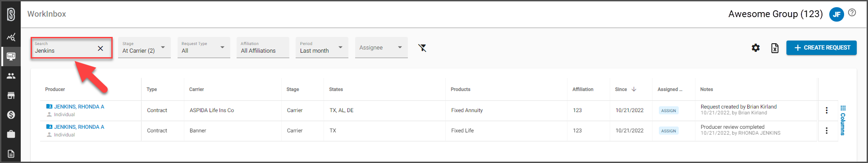
Task: Click the clear filters funnel icon
Action: (x=422, y=48)
